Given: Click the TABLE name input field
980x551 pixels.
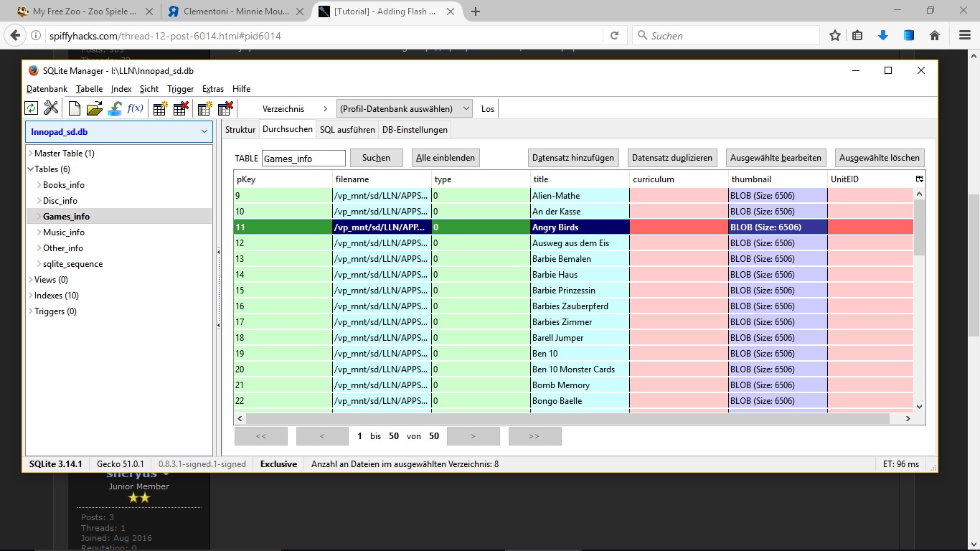Looking at the screenshot, I should pos(303,159).
